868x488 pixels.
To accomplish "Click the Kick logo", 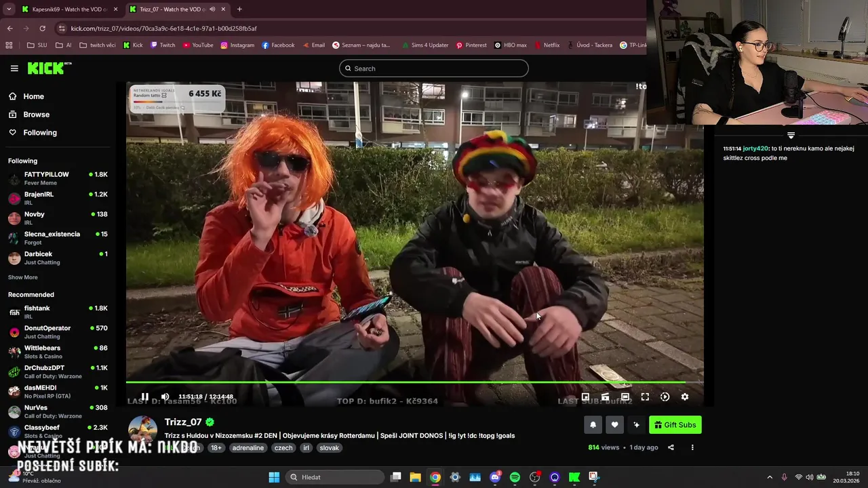I will pyautogui.click(x=50, y=68).
